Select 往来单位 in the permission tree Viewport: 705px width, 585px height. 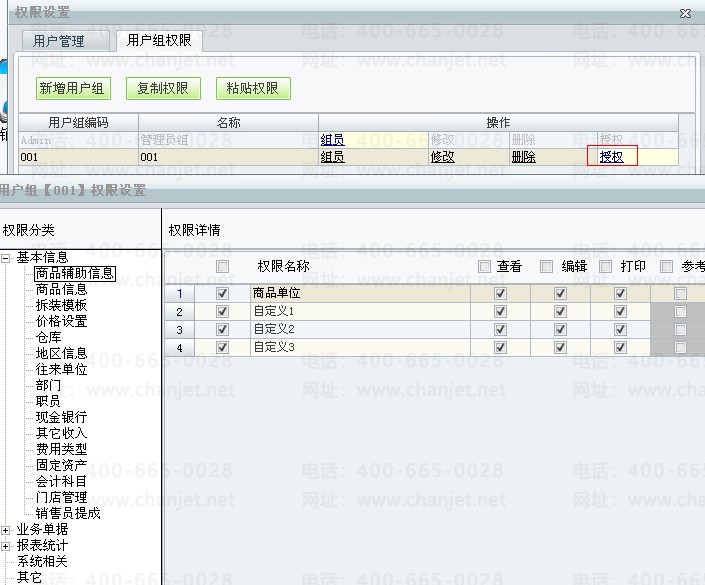tap(61, 370)
